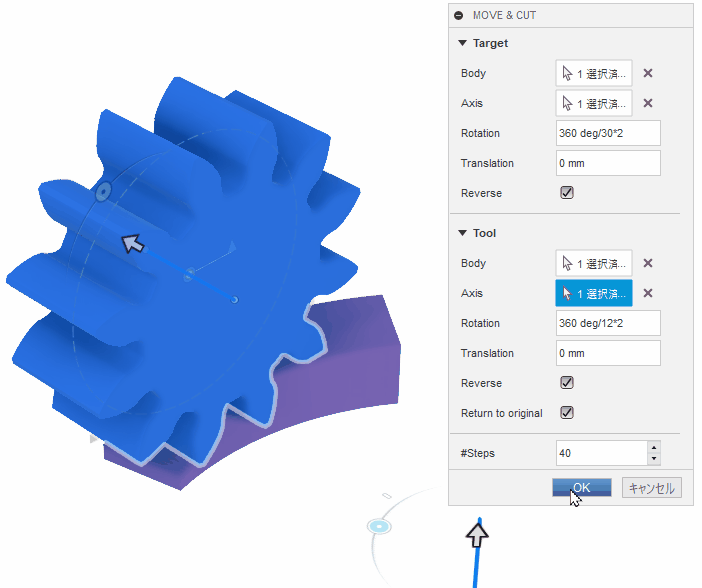Uncheck the Return to original checkbox

[567, 413]
